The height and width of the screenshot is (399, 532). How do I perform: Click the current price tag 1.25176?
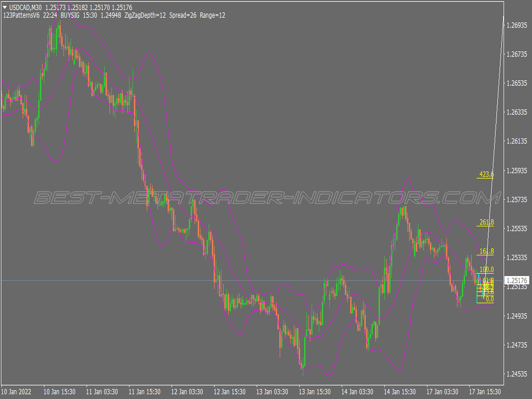(517, 281)
